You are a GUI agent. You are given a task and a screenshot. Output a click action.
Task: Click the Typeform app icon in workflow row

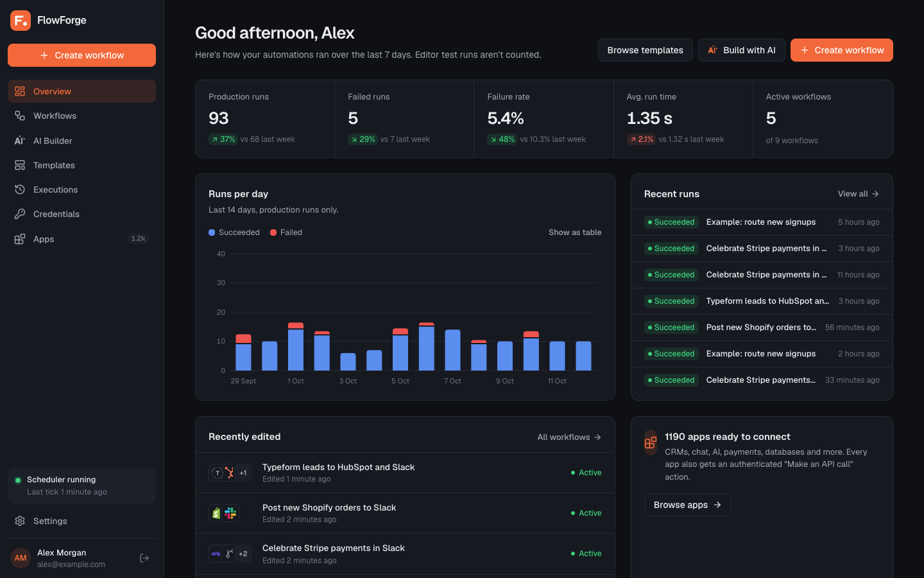218,473
